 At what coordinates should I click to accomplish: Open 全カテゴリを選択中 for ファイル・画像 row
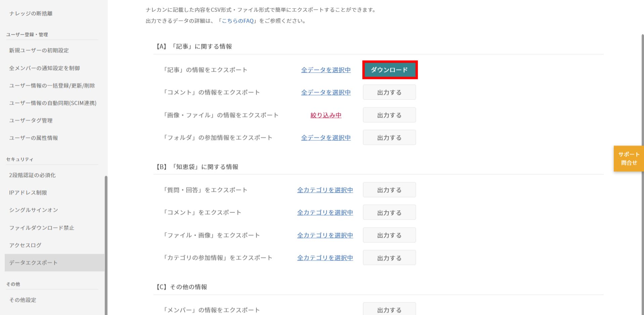325,235
